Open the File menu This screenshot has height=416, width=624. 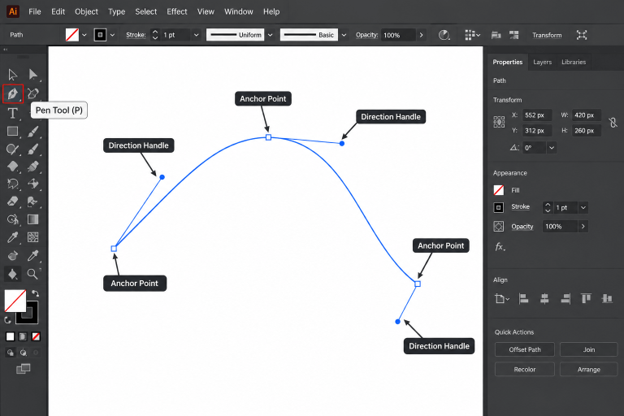click(35, 12)
